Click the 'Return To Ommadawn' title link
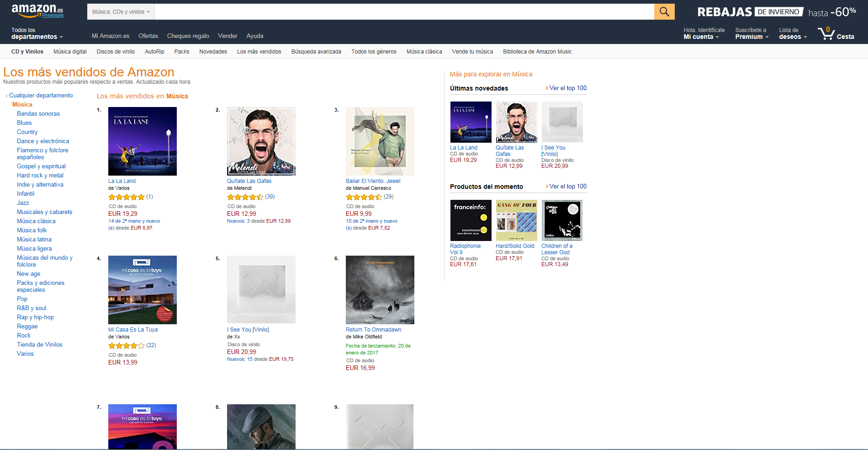 tap(373, 330)
